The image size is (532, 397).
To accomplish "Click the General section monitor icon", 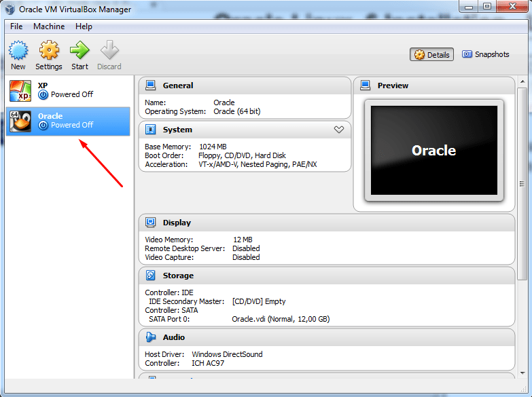I will 150,86.
